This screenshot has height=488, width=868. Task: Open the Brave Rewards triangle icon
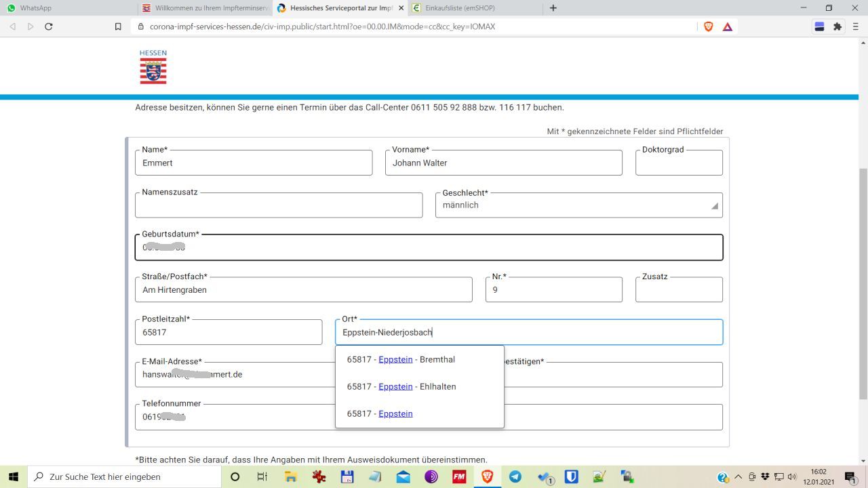tap(727, 26)
